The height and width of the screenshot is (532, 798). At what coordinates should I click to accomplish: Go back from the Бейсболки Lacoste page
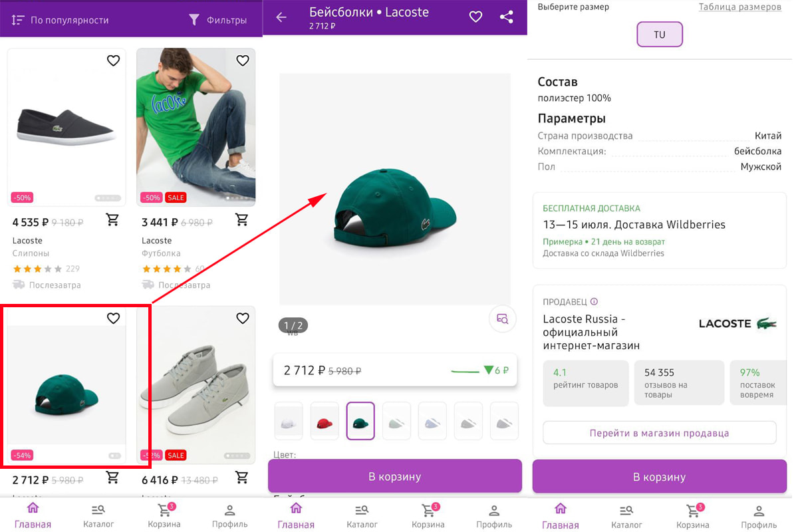[281, 17]
